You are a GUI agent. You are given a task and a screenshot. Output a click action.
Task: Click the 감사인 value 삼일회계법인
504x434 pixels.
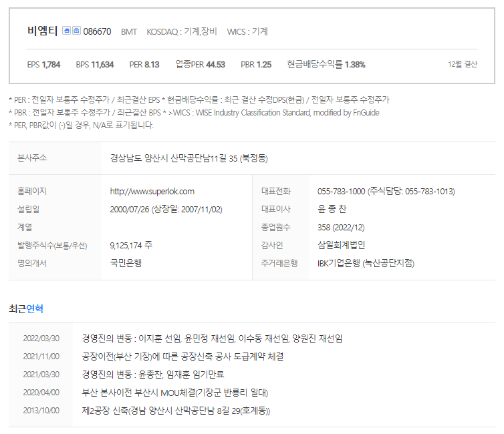pos(342,245)
